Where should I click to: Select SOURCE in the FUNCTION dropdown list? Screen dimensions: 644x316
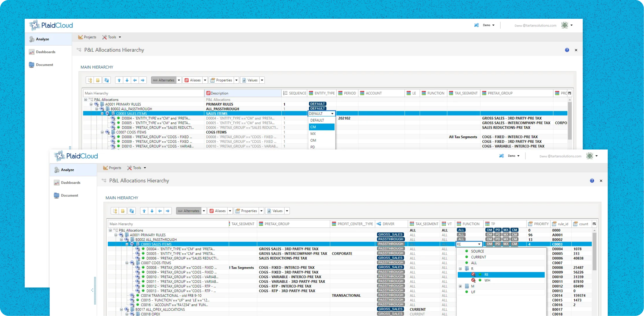477,251
